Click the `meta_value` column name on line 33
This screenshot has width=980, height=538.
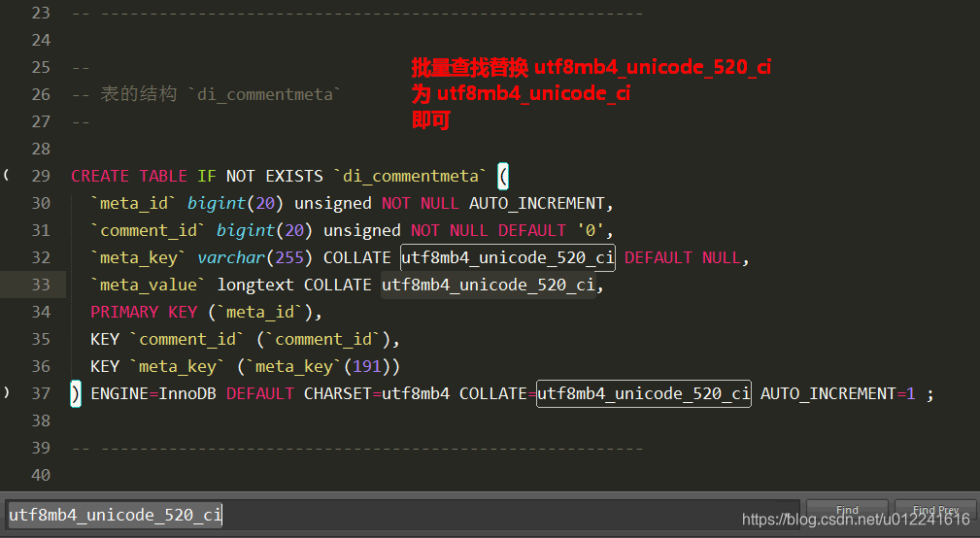pos(149,285)
